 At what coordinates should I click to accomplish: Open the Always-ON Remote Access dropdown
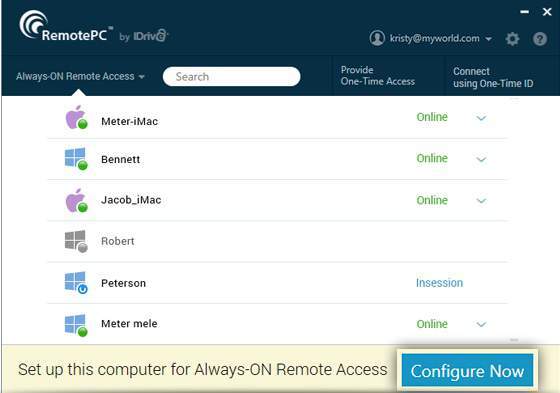pyautogui.click(x=80, y=76)
